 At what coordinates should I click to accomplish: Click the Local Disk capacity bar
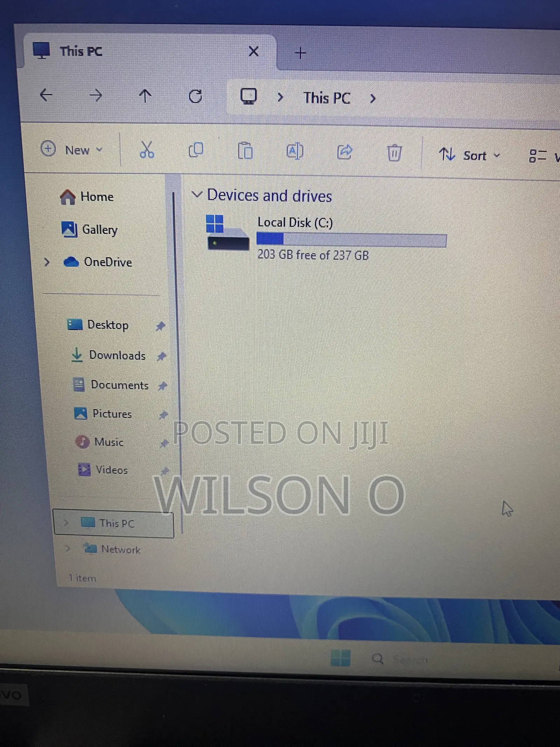352,240
